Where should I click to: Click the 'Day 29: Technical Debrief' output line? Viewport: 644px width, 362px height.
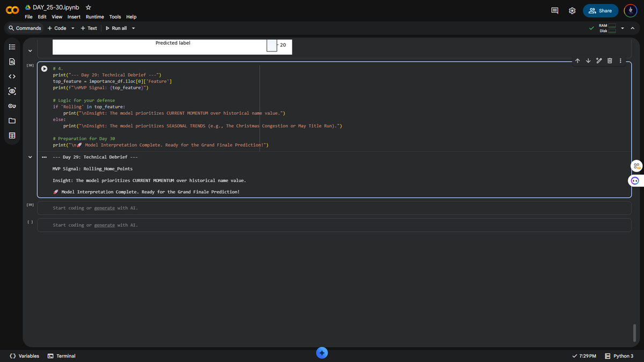pos(96,157)
